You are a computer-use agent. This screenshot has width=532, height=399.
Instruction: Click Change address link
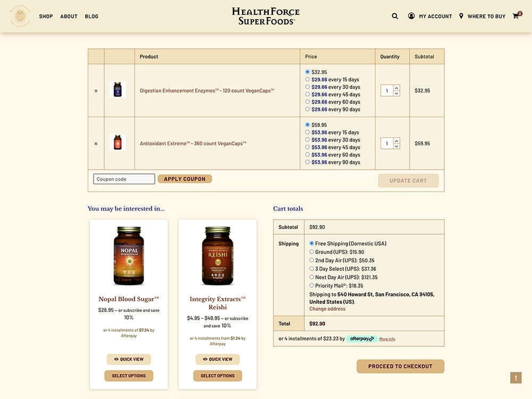(x=327, y=309)
